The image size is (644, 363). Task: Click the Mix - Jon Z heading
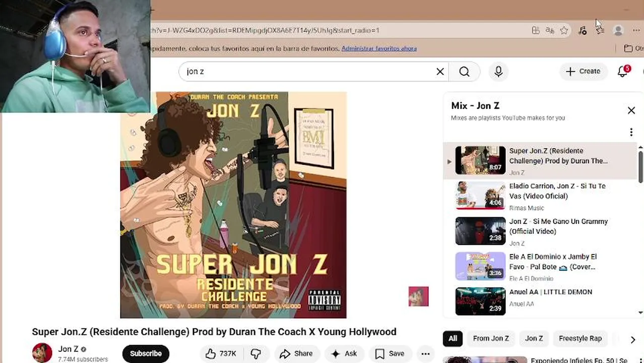pyautogui.click(x=475, y=105)
